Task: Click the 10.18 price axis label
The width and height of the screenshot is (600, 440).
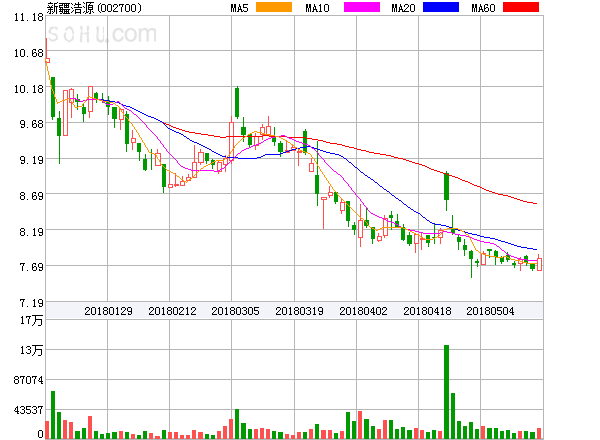Action: coord(29,89)
